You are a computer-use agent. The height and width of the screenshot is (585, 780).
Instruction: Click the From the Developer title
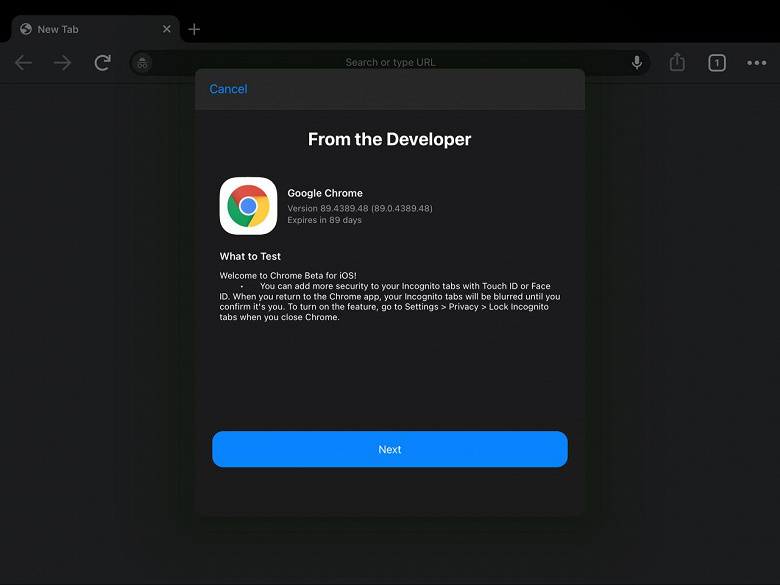point(390,139)
